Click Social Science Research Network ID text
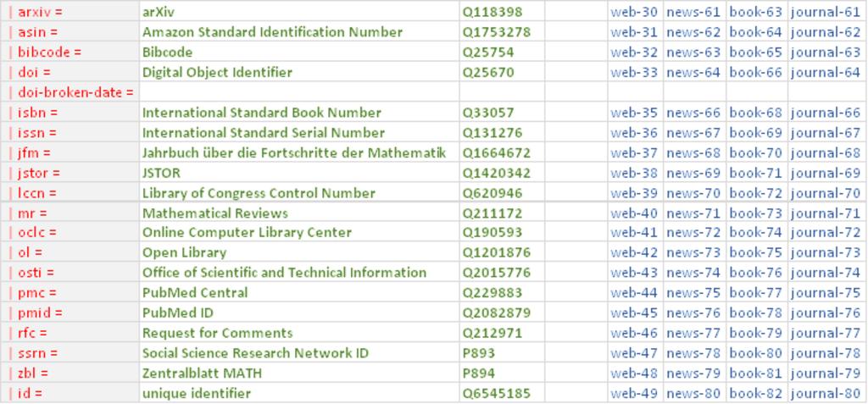The image size is (868, 404). pyautogui.click(x=255, y=353)
